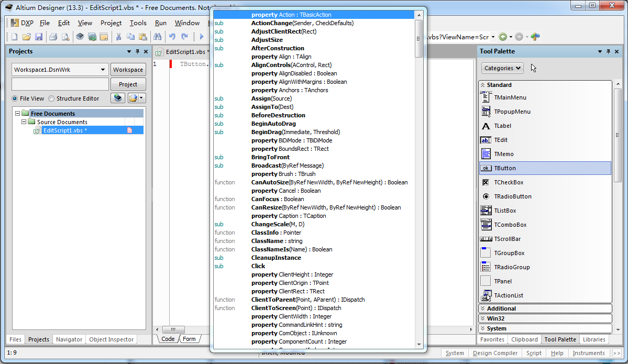Viewport: 628px width, 364px height.
Task: Select TGroupBox component in Tool Palette
Action: click(x=545, y=253)
